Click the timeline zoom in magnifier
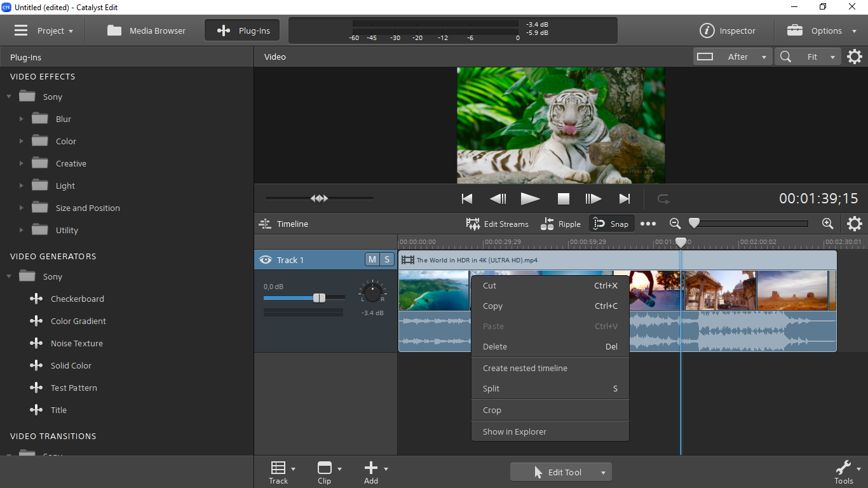 pyautogui.click(x=827, y=224)
